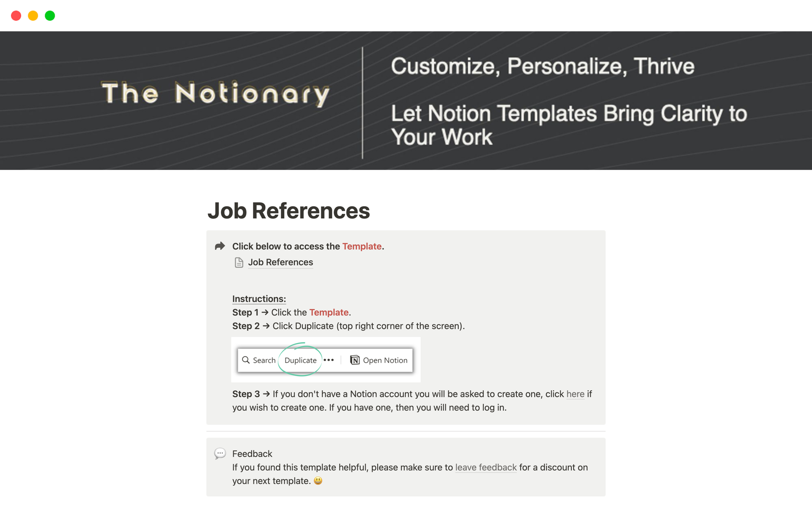Click the red close button macOS control

[16, 16]
